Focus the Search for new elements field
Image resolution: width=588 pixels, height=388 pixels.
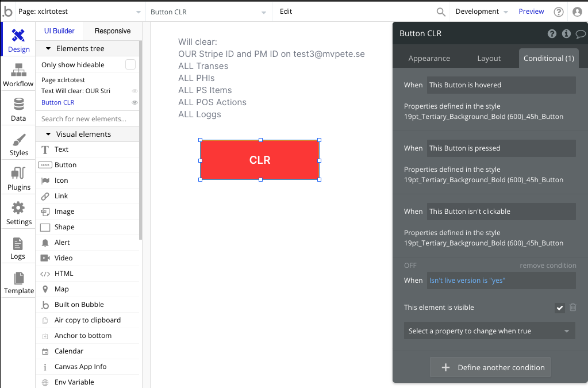(x=87, y=119)
